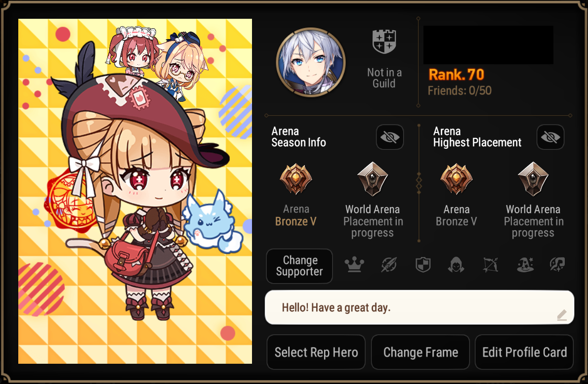This screenshot has width=588, height=384.
Task: Open the Change Supporter button
Action: pos(299,266)
